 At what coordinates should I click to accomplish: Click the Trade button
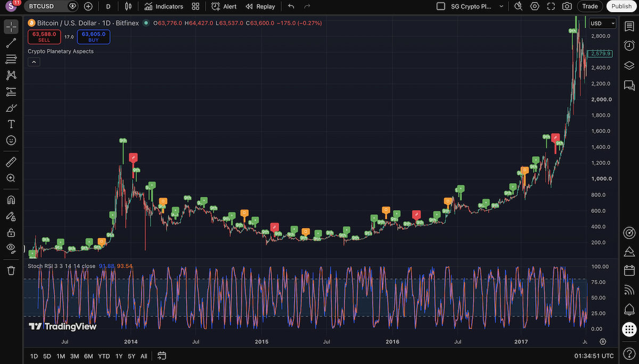[590, 6]
